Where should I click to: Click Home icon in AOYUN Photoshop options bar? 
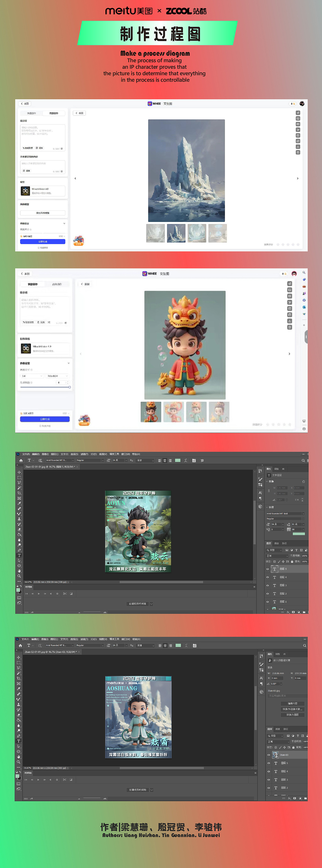[21, 461]
